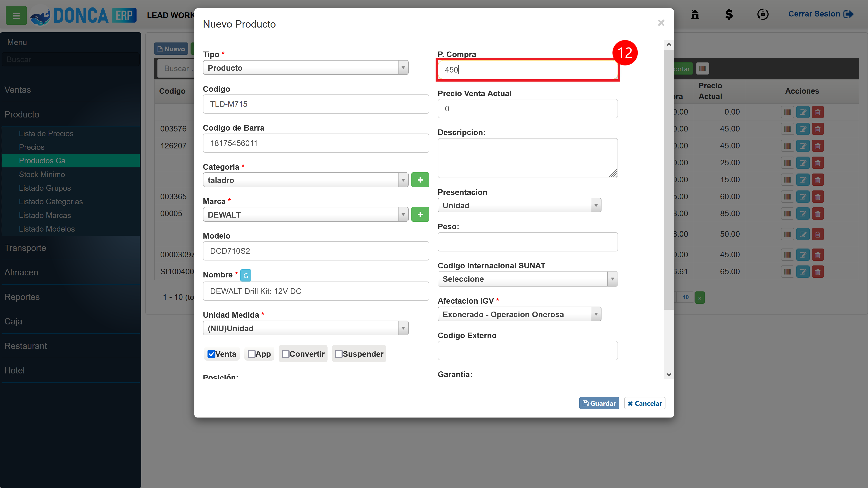Click the G icon next to Nombre

246,275
